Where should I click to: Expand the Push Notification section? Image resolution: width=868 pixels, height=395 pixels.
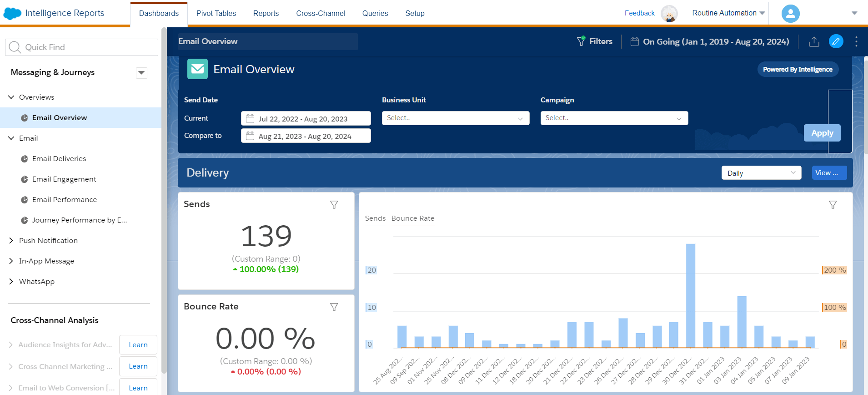pyautogui.click(x=11, y=240)
